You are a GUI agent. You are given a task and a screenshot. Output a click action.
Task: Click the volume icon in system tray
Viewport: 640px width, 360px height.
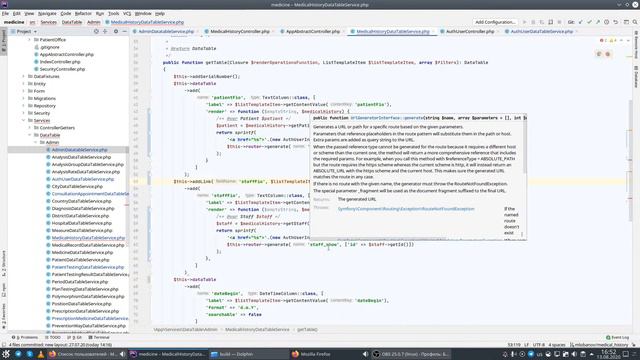tap(574, 354)
